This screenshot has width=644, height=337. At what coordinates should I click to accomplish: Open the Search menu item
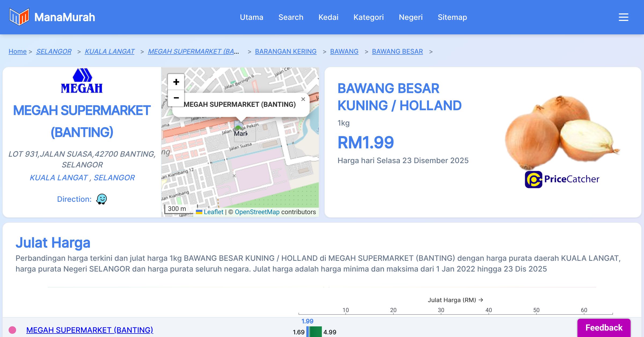291,17
